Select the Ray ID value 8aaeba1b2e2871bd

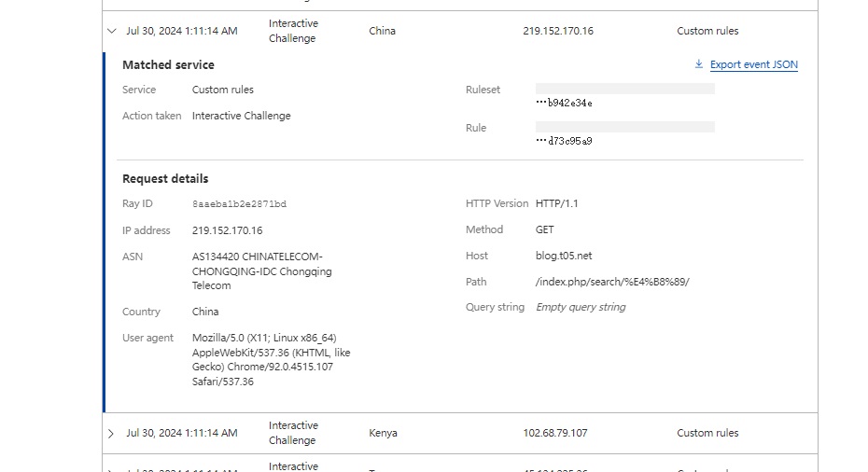239,203
